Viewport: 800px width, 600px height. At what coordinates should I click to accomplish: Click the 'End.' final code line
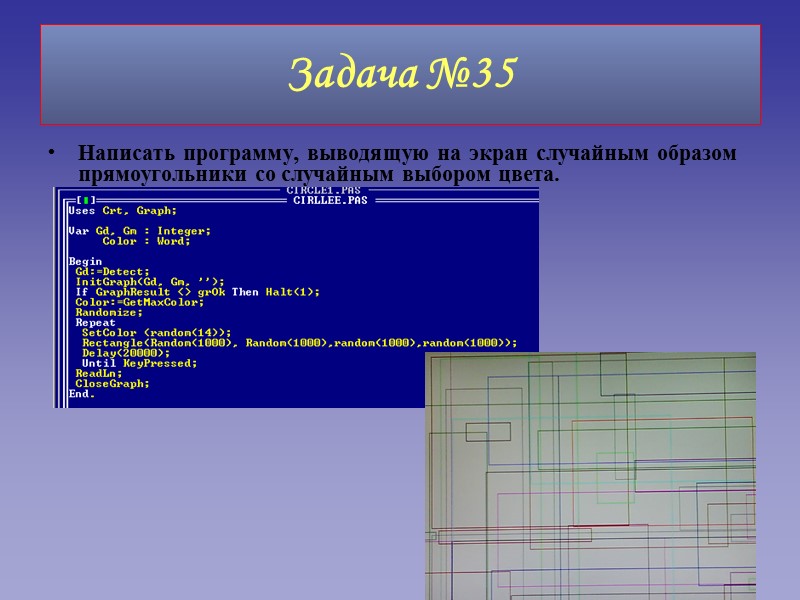click(82, 394)
